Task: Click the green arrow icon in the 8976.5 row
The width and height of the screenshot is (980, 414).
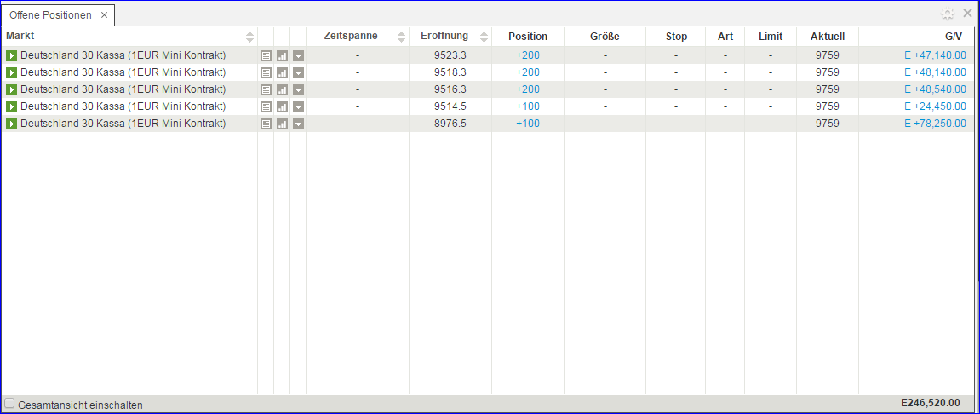Action: point(11,124)
